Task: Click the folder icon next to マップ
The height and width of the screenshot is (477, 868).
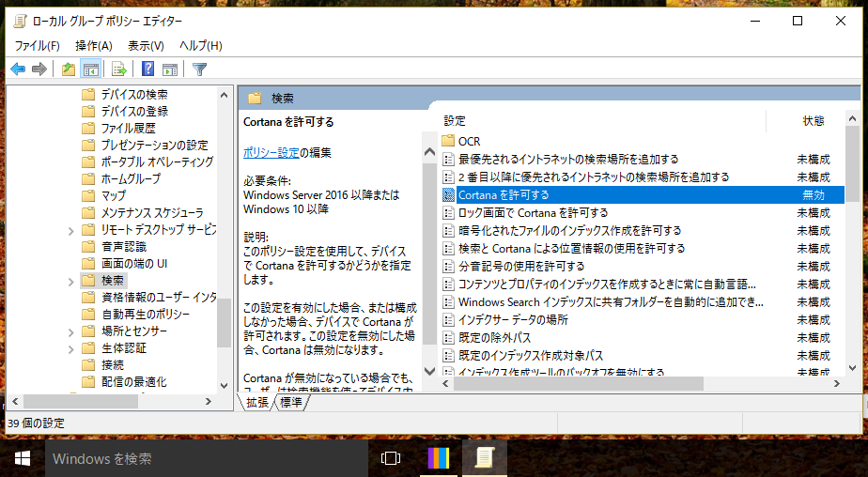Action: point(88,196)
